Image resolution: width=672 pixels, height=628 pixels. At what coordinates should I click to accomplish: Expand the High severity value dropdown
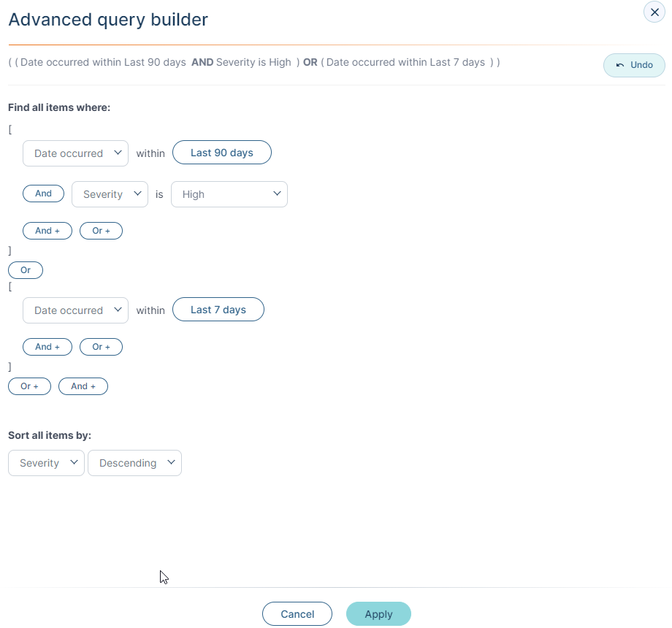(229, 194)
